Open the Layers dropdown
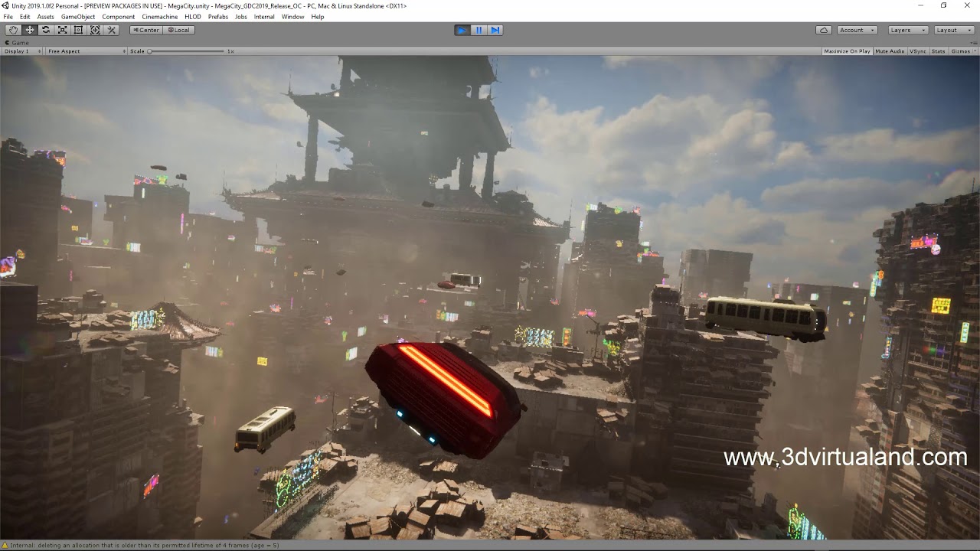The height and width of the screenshot is (551, 980). [907, 30]
